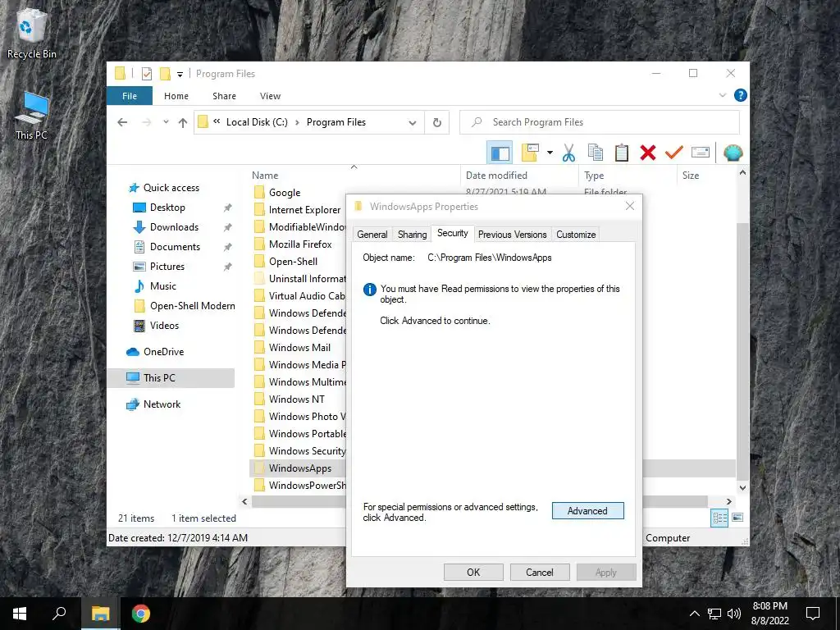Image resolution: width=840 pixels, height=630 pixels.
Task: Select Quick access in navigation pane
Action: (171, 188)
